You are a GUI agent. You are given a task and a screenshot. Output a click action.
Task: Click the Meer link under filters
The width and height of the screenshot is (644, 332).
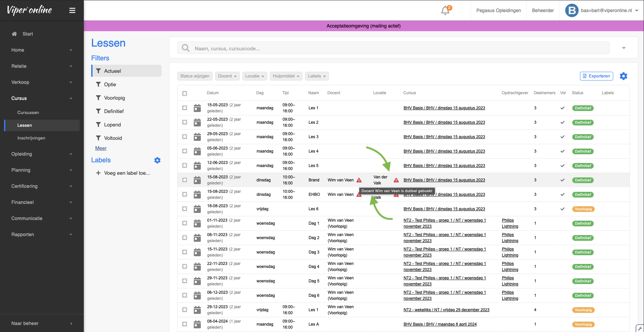point(101,148)
